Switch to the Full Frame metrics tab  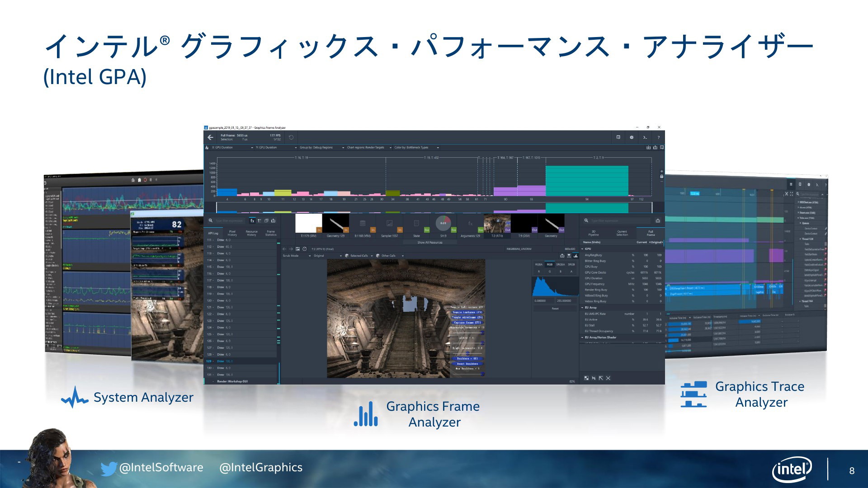tap(651, 233)
